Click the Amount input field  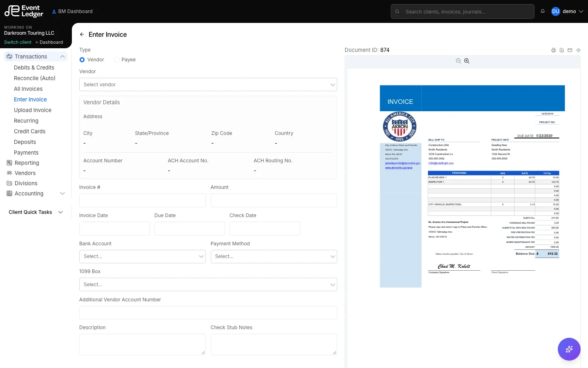(274, 200)
